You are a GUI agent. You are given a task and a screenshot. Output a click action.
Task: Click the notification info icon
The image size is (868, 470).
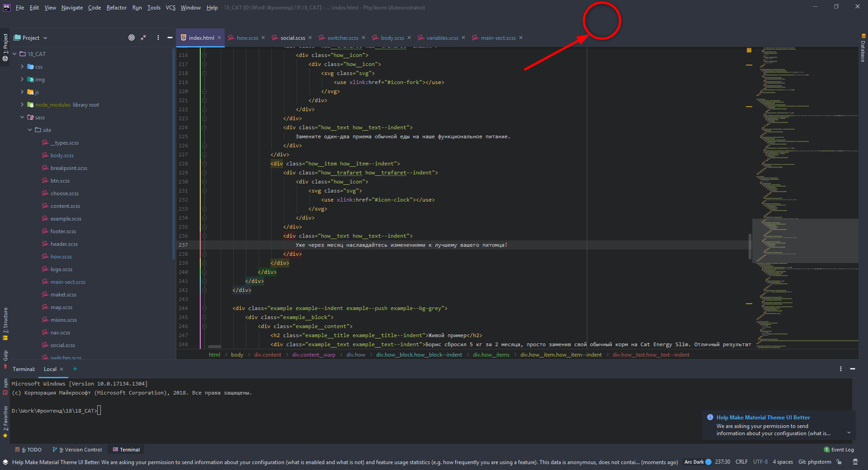click(x=710, y=417)
